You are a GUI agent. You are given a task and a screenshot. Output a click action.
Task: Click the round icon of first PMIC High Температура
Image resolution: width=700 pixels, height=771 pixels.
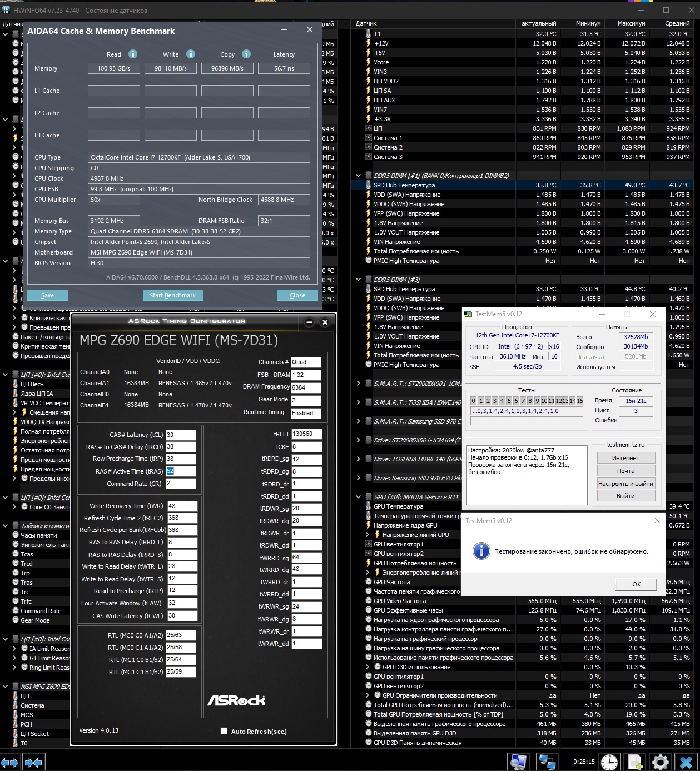pyautogui.click(x=368, y=261)
